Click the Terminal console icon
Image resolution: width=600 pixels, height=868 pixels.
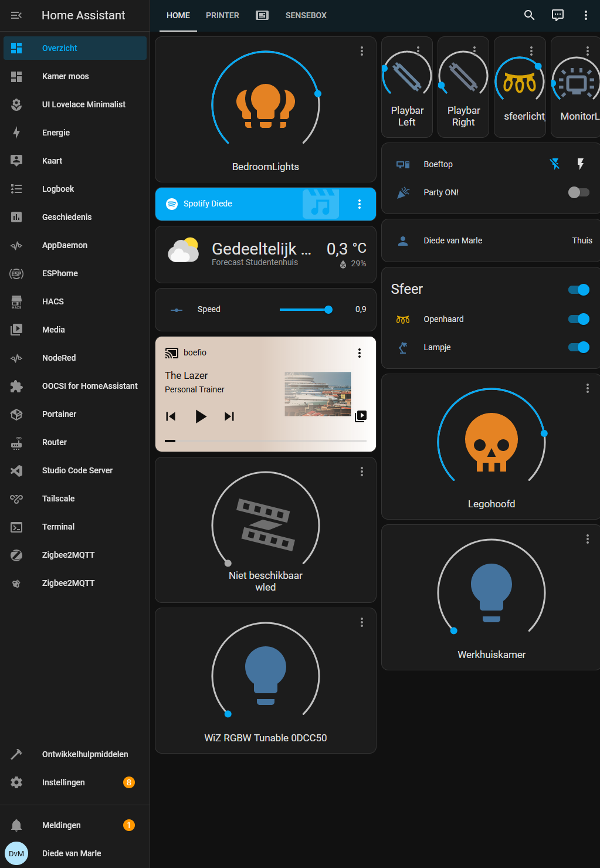tap(16, 527)
